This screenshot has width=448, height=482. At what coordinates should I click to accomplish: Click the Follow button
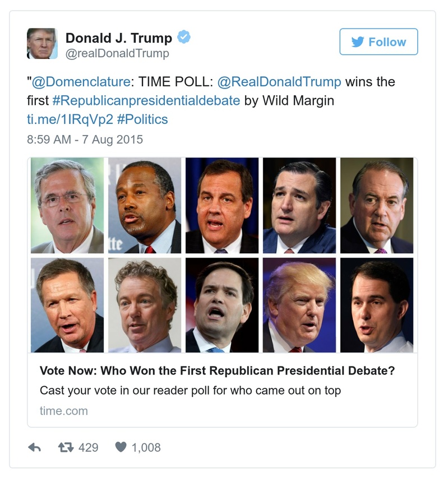378,41
